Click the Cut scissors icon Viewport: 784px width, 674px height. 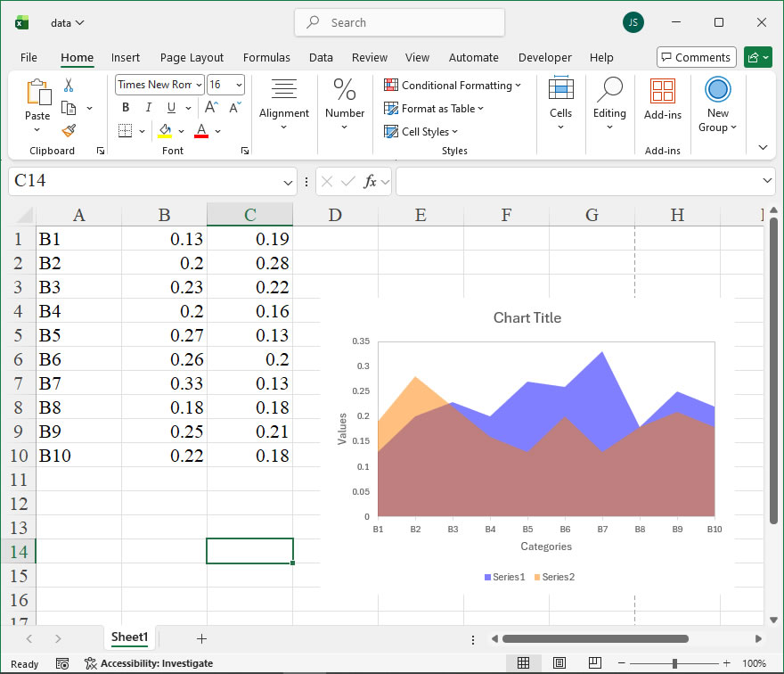coord(69,86)
